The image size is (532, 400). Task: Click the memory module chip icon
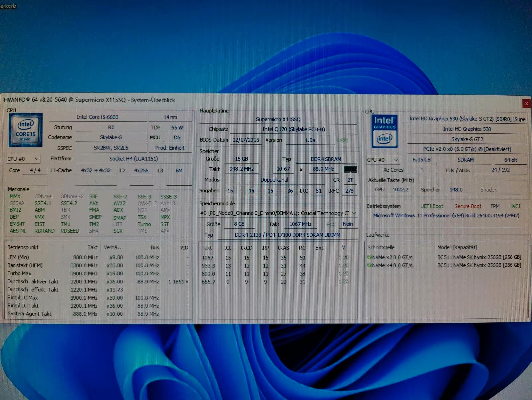pyautogui.click(x=350, y=169)
